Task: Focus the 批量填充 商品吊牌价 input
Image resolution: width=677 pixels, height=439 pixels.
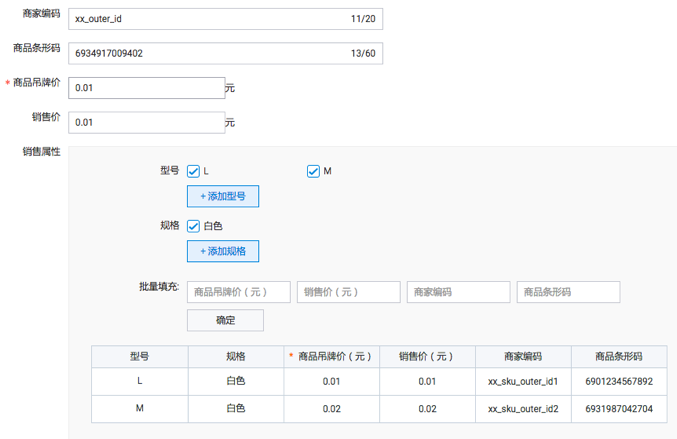Action: (x=239, y=292)
